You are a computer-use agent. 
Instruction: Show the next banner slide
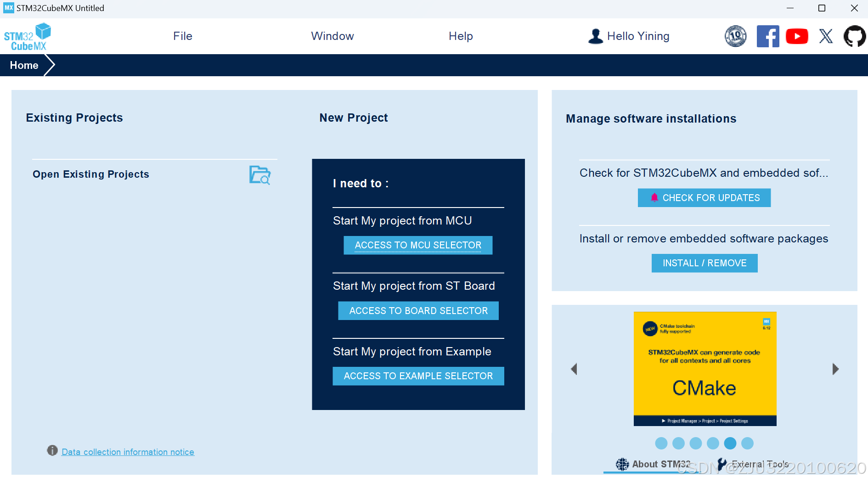(835, 369)
